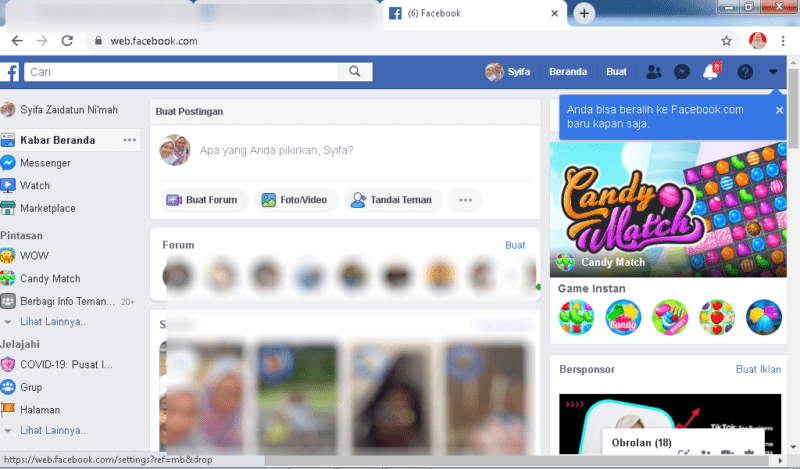The image size is (800, 469).
Task: Click the vertical page scrollbar
Action: 793,107
